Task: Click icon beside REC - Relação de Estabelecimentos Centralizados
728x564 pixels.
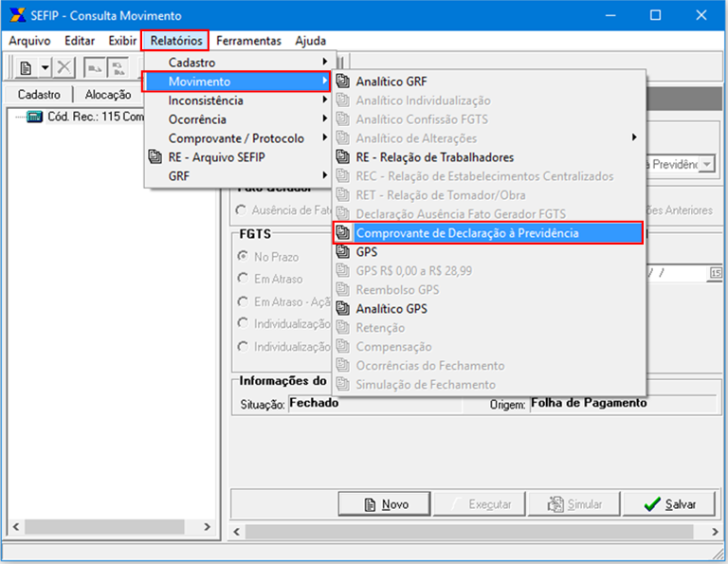Action: pos(342,176)
